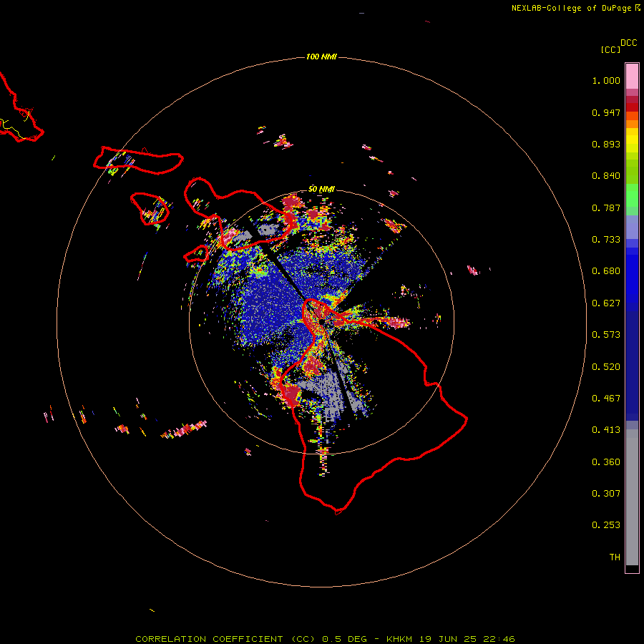The image size is (644, 644).
Task: Click the 50 NMI range ring label
Action: (321, 190)
